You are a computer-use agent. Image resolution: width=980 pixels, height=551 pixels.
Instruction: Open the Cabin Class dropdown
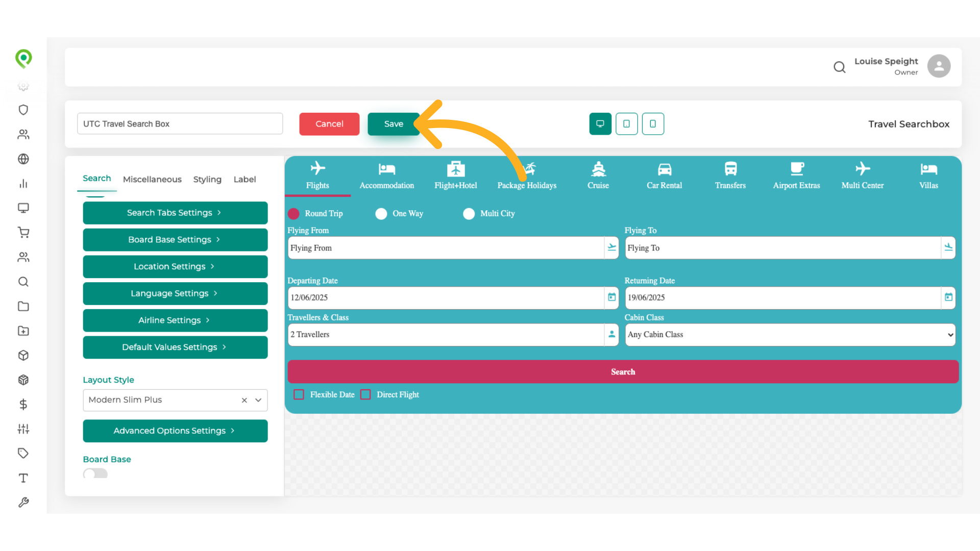790,335
